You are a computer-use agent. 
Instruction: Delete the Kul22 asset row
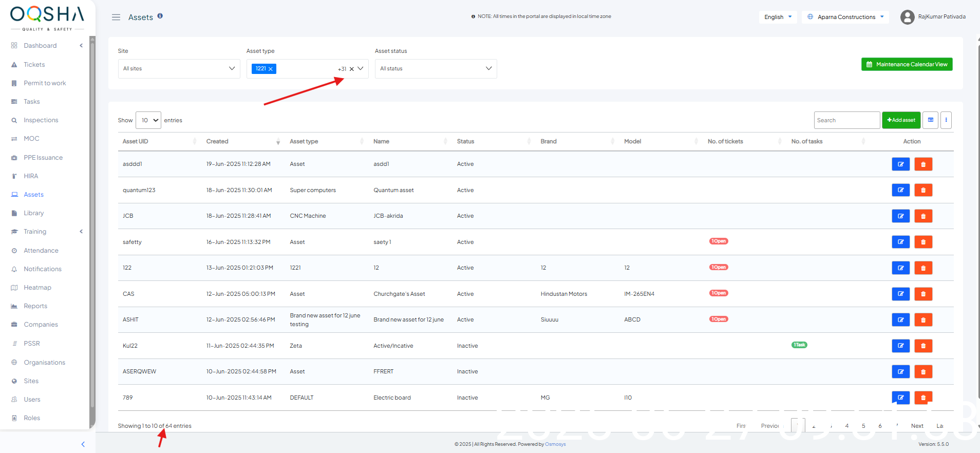point(923,346)
